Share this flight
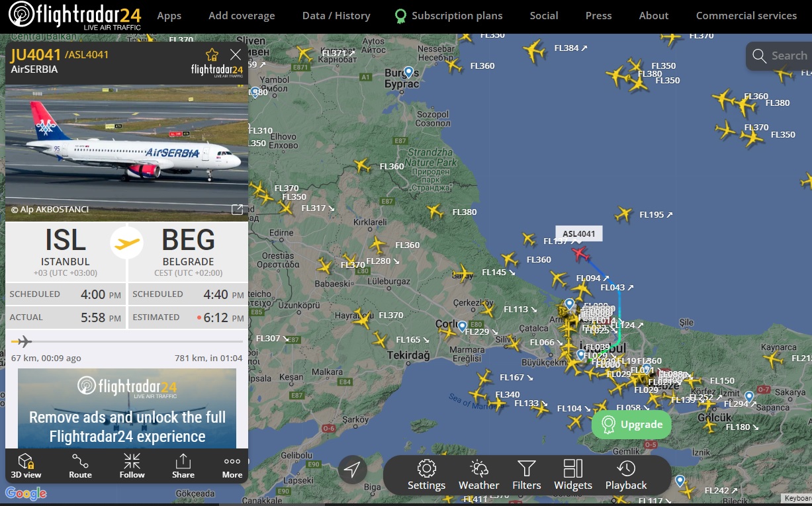The image size is (812, 506). point(183,466)
